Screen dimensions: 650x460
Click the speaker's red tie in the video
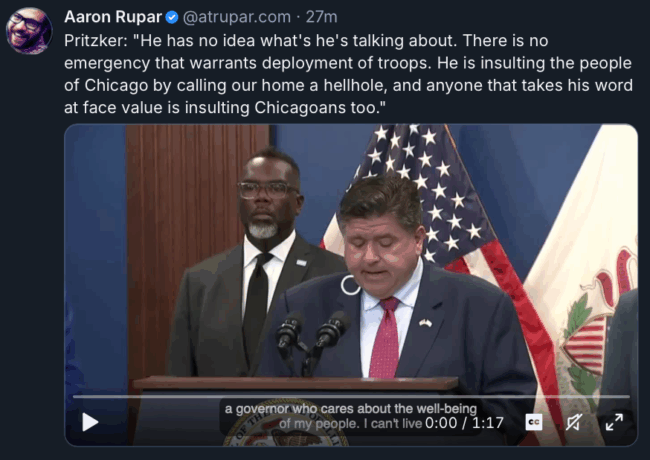[385, 338]
